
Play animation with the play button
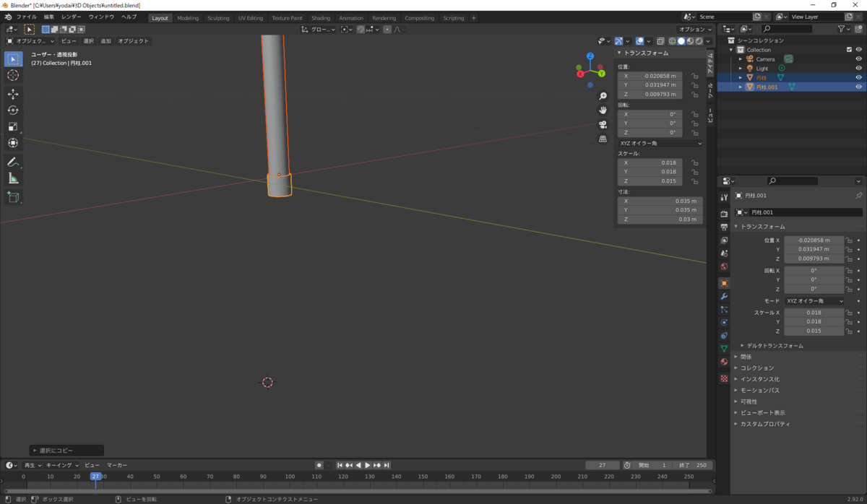coord(368,465)
